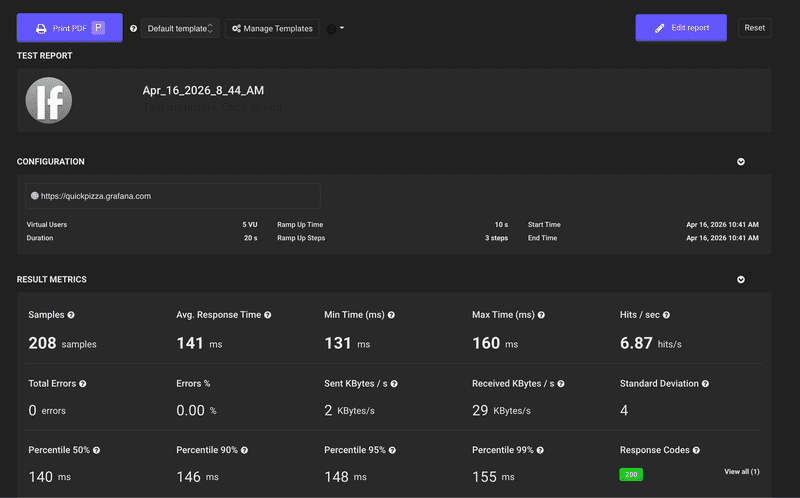Open Manage Templates
Viewport: 800px width, 498px height.
click(x=272, y=29)
